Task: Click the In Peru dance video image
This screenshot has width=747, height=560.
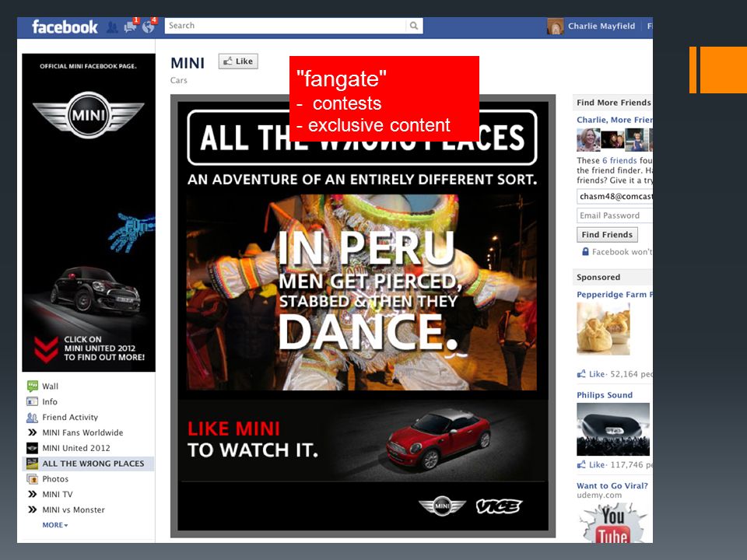Action: [x=362, y=292]
